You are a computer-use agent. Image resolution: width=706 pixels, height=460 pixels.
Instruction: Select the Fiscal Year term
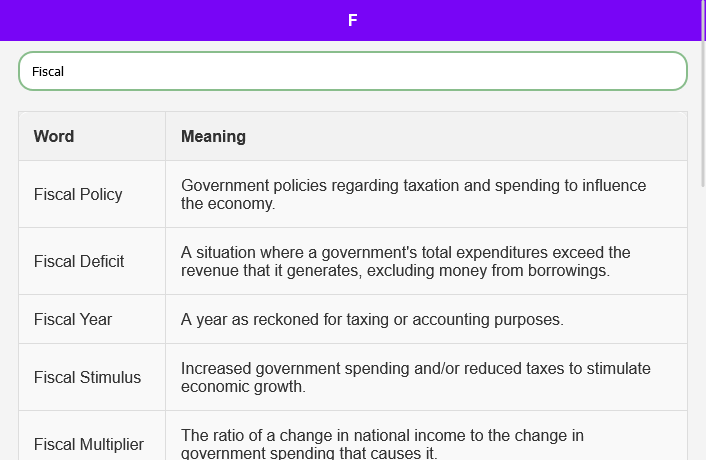tap(73, 319)
